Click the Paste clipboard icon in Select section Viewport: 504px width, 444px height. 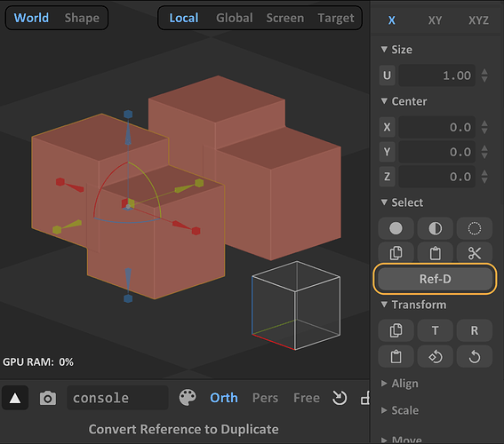click(436, 253)
